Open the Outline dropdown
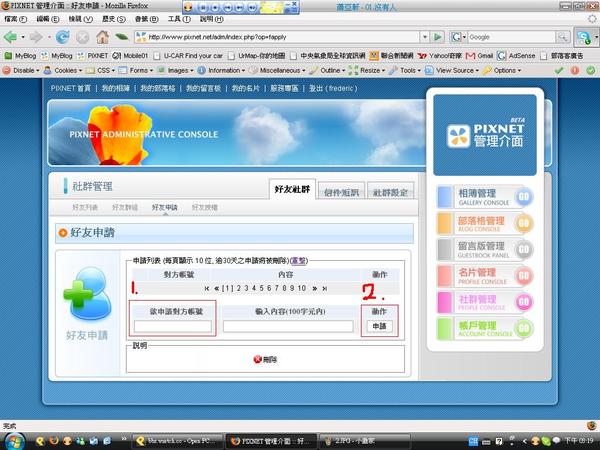The image size is (600, 450). point(328,70)
